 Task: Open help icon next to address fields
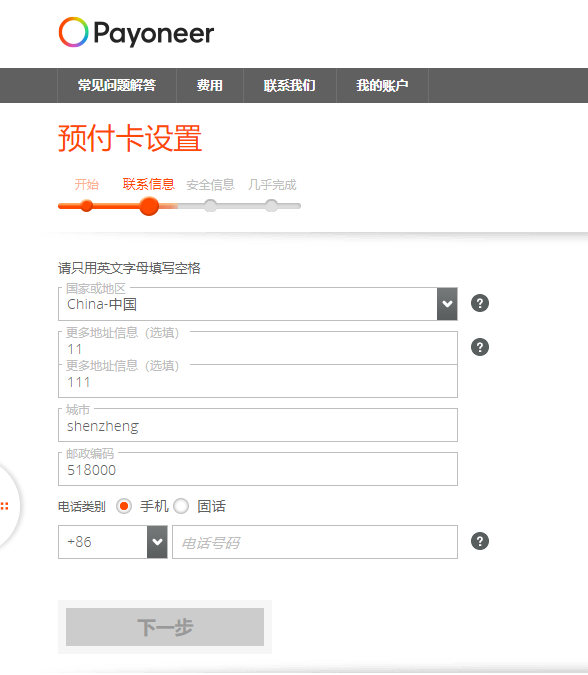pyautogui.click(x=480, y=347)
